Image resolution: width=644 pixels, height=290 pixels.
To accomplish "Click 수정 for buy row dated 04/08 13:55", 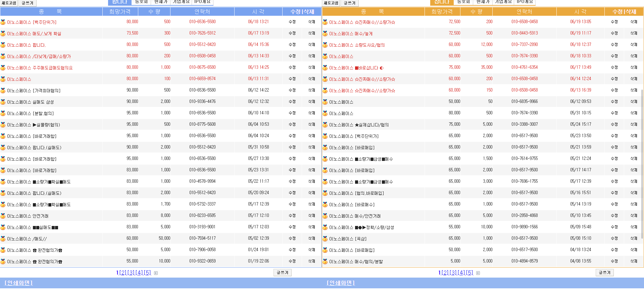I will pyautogui.click(x=614, y=261).
